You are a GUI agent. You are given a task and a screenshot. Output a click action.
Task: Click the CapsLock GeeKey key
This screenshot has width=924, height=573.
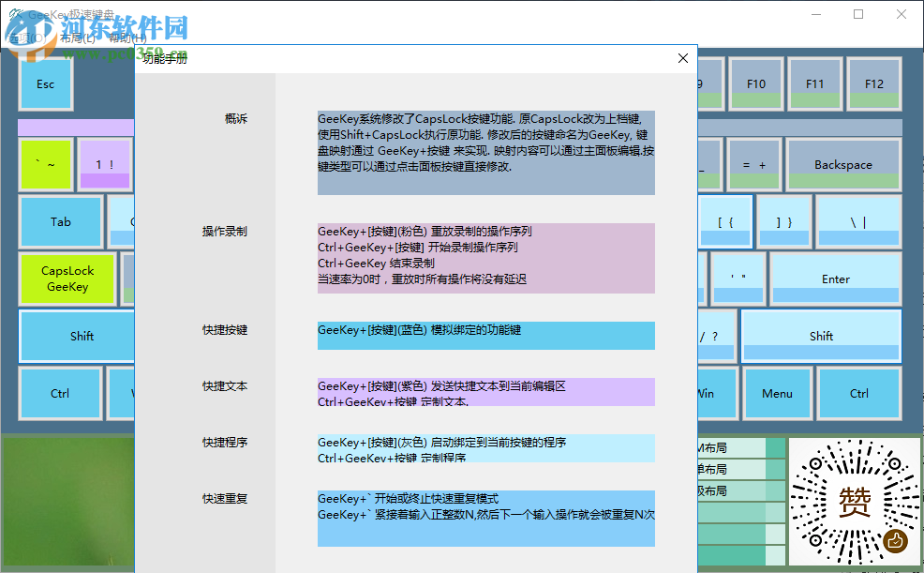click(67, 279)
